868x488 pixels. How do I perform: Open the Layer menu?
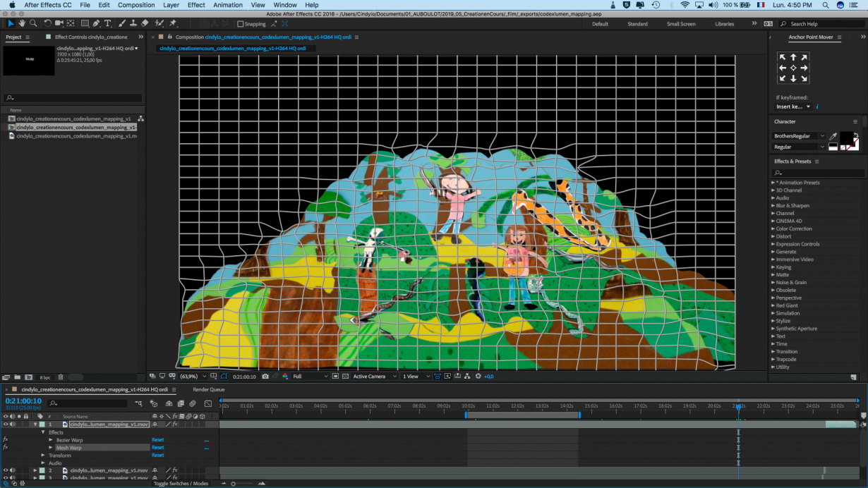click(171, 5)
